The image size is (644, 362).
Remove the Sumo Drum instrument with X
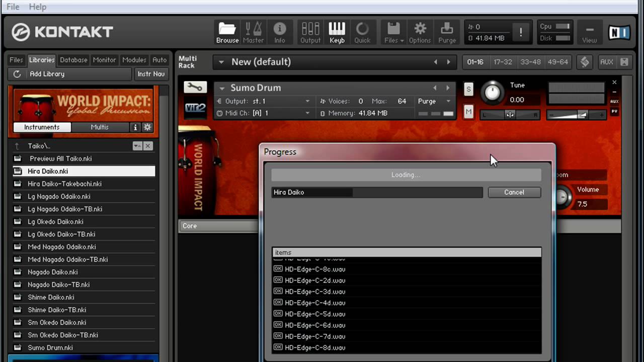point(614,82)
